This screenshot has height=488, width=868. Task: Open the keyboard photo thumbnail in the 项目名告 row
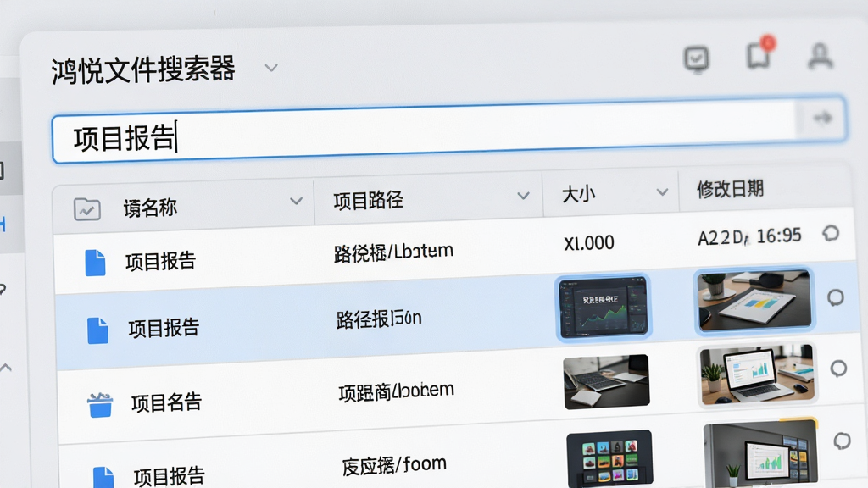pos(606,382)
